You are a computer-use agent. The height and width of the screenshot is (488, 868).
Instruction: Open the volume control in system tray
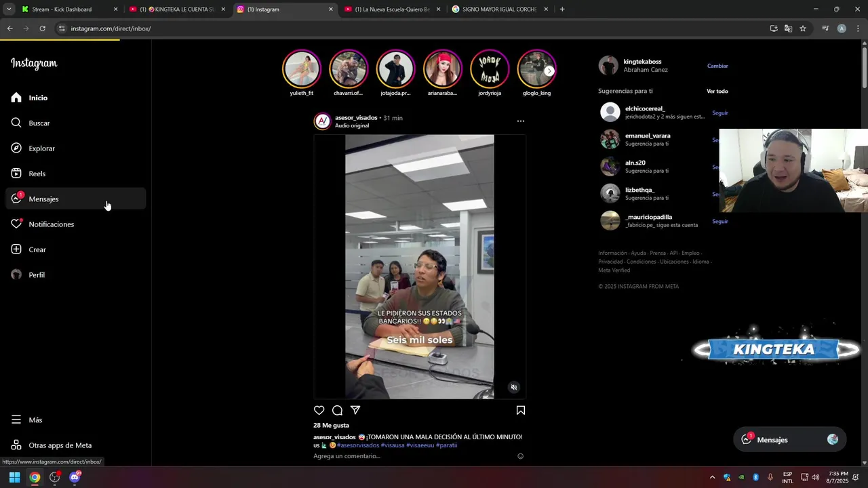(x=815, y=477)
